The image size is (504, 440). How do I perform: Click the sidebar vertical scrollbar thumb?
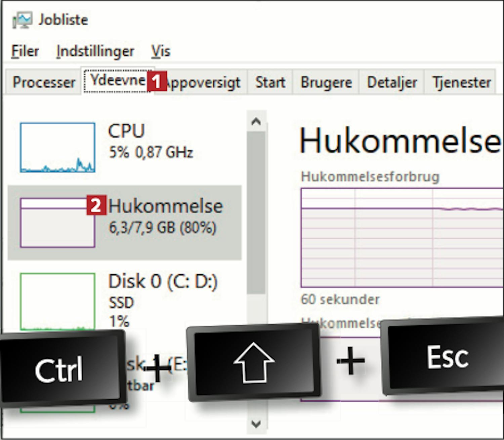pos(256,213)
